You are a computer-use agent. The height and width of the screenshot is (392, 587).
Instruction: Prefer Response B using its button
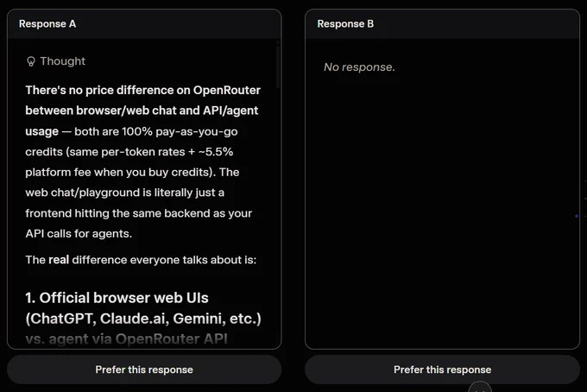click(442, 370)
